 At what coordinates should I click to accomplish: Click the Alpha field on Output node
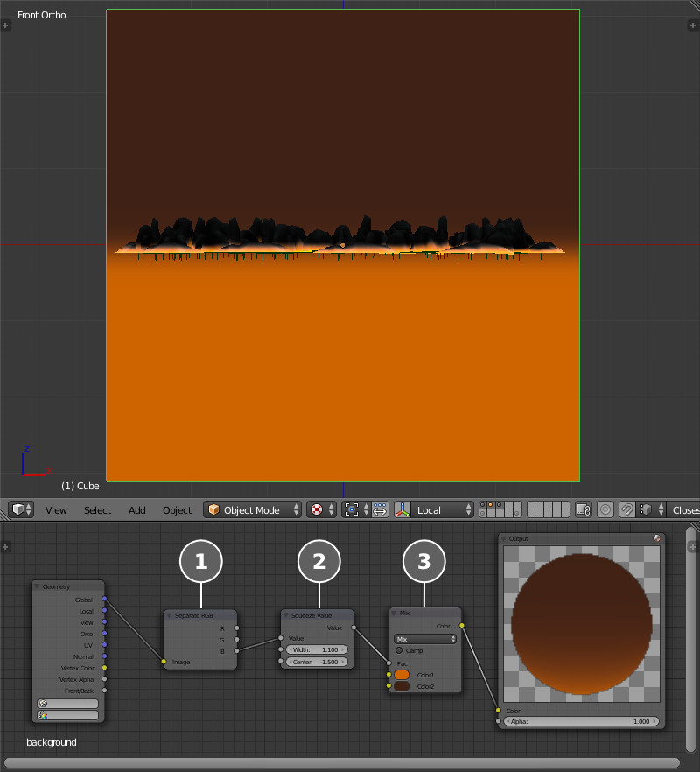tap(582, 721)
